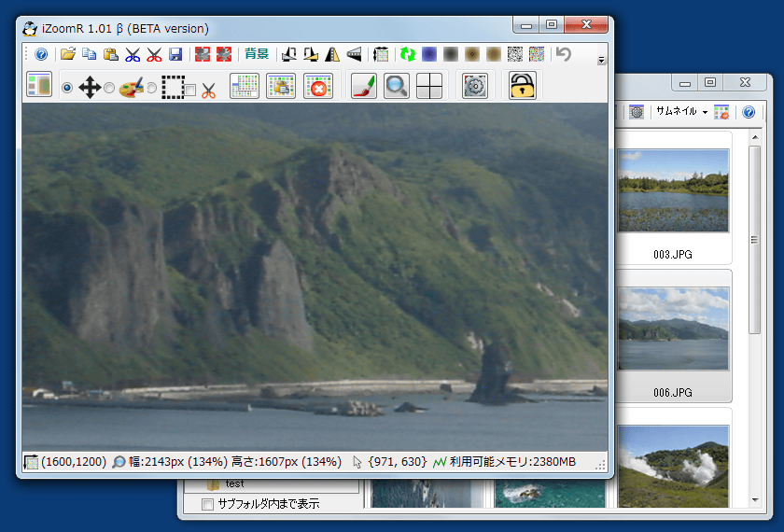Click the {971, 630} cursor coordinates text
784x532 pixels.
click(x=398, y=461)
